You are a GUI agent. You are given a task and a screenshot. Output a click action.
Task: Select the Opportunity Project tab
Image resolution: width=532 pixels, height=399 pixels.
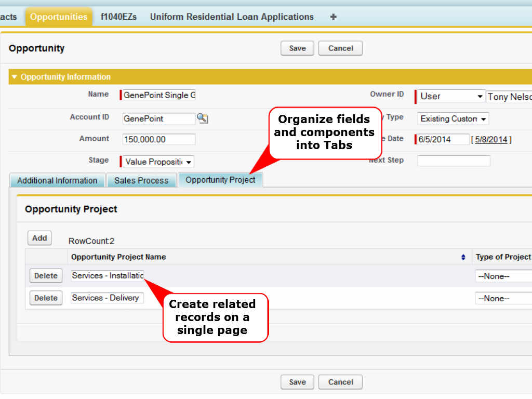click(x=220, y=180)
